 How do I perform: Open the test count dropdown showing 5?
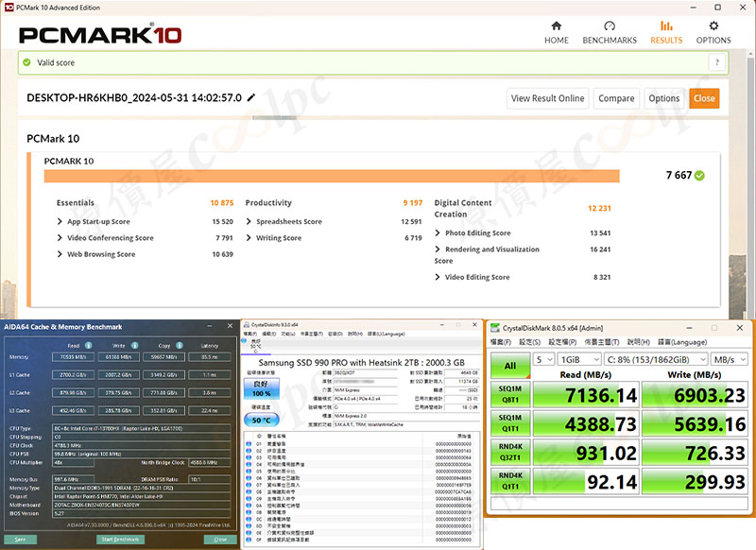544,360
